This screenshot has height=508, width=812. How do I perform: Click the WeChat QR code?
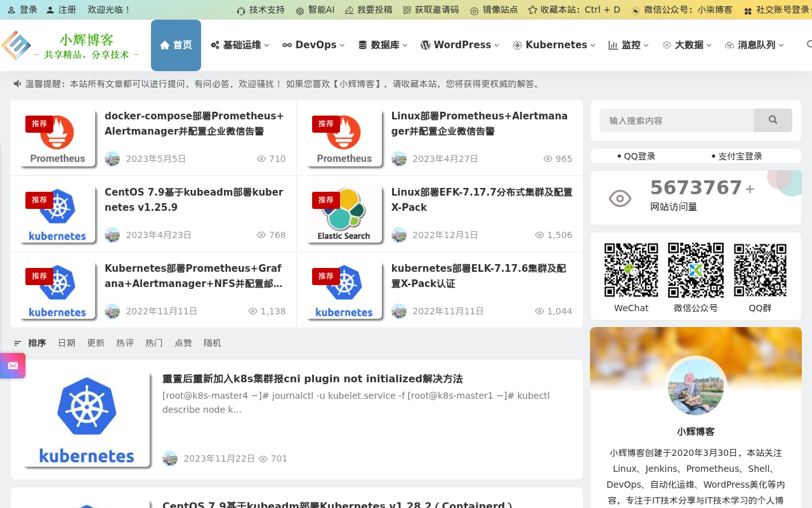tap(631, 270)
